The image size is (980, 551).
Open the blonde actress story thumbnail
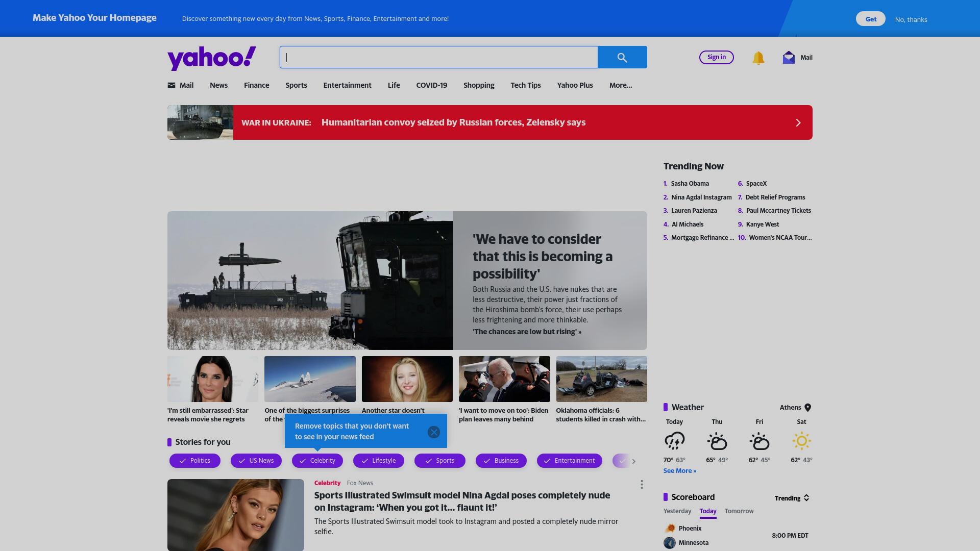click(407, 379)
